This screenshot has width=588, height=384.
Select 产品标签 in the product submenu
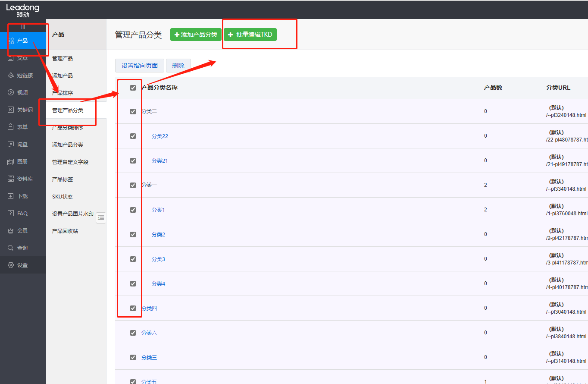tap(63, 179)
